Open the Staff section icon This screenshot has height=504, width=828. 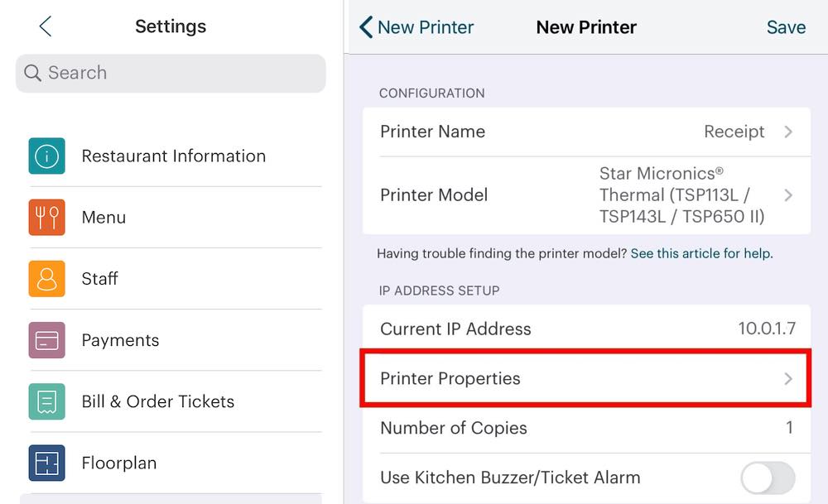coord(46,279)
